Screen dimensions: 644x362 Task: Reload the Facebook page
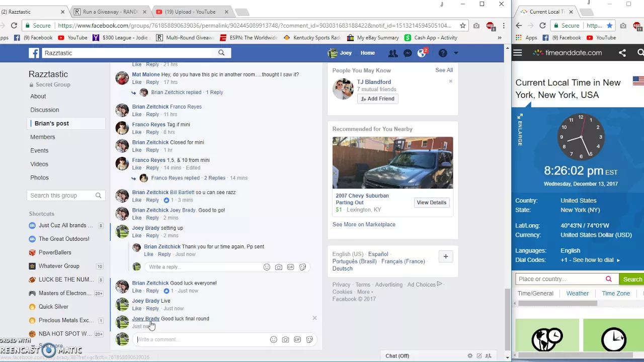14,26
